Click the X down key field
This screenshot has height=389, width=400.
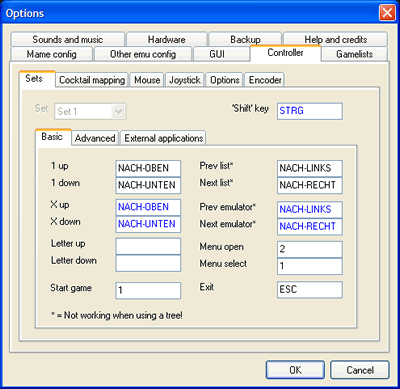[148, 224]
